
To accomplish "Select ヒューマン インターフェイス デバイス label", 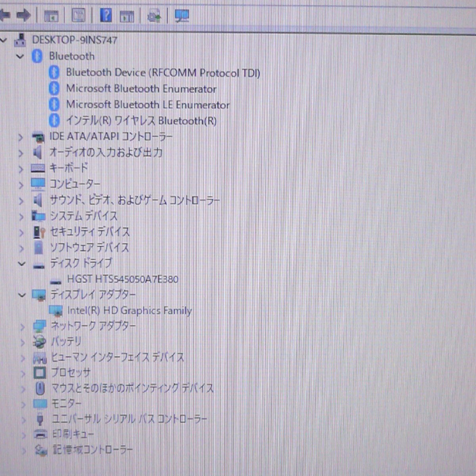I will click(118, 357).
